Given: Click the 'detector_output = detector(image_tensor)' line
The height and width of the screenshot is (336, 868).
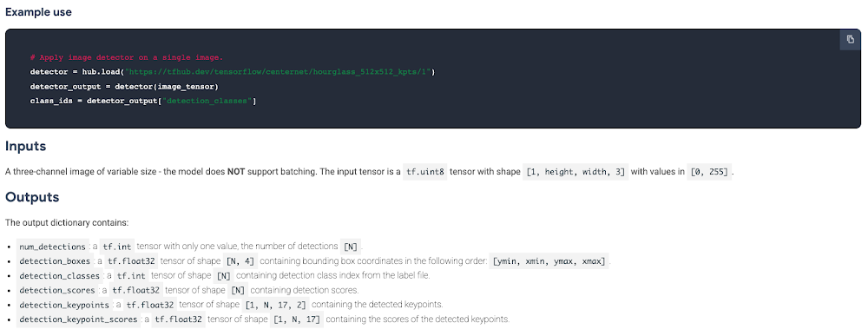Looking at the screenshot, I should pyautogui.click(x=124, y=87).
